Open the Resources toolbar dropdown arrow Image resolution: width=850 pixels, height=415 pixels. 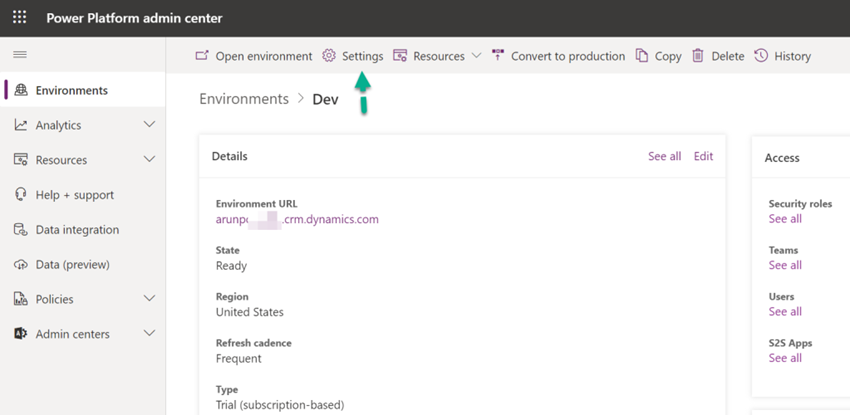coord(476,56)
